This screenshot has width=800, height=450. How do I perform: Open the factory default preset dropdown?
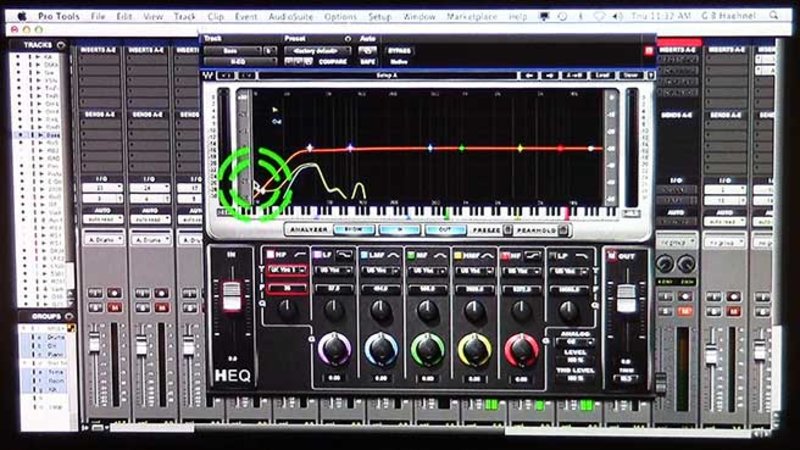[x=318, y=51]
